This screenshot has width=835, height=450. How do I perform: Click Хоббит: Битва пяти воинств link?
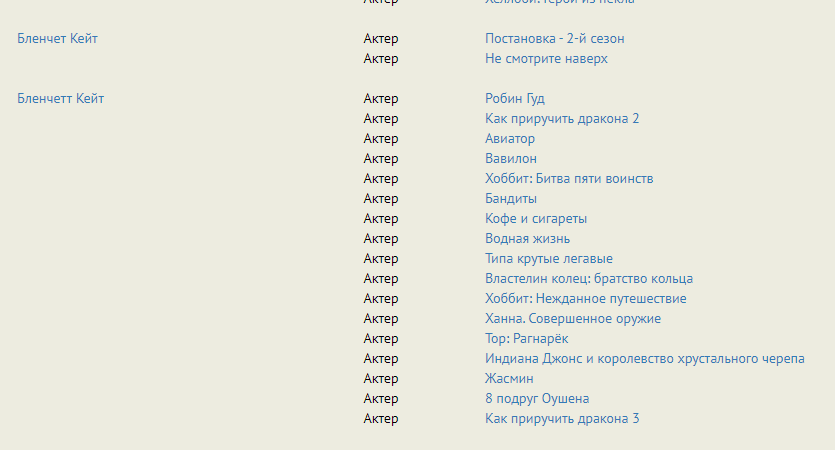click(569, 179)
